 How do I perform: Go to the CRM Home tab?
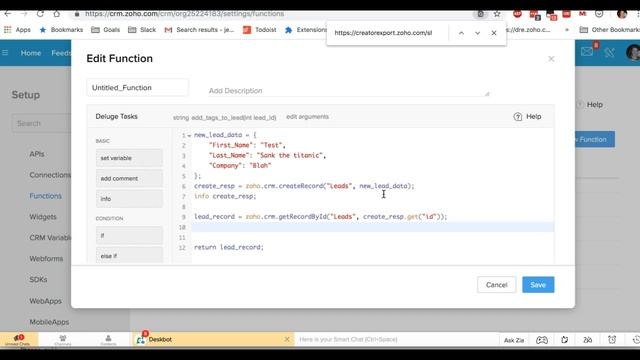pyautogui.click(x=31, y=53)
